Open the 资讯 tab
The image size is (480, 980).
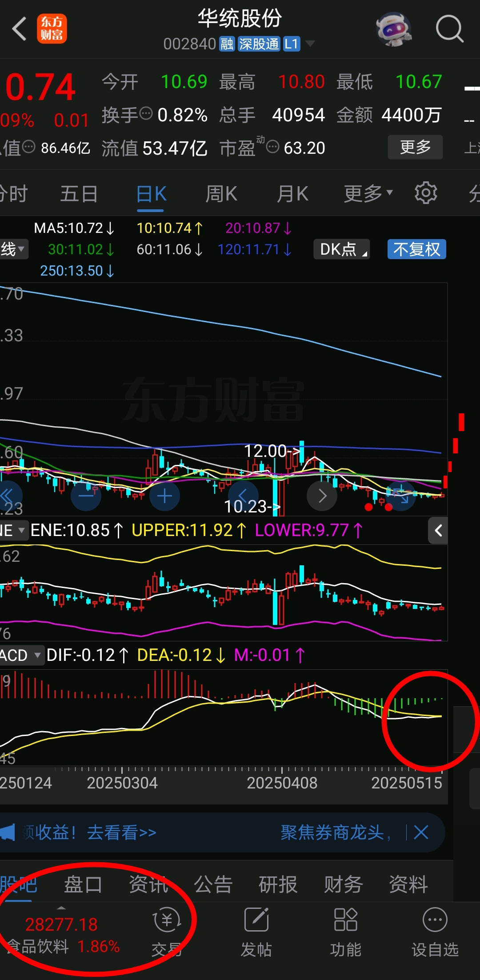click(148, 885)
